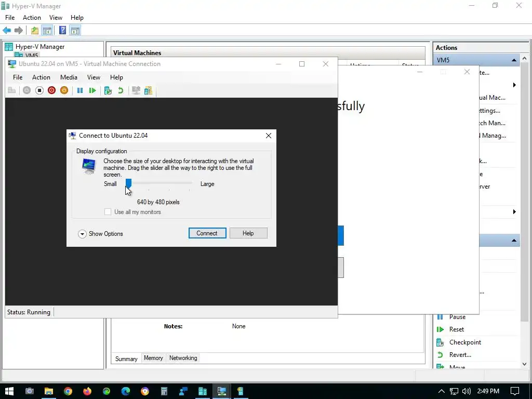Open Firefox from the taskbar

coord(87,391)
